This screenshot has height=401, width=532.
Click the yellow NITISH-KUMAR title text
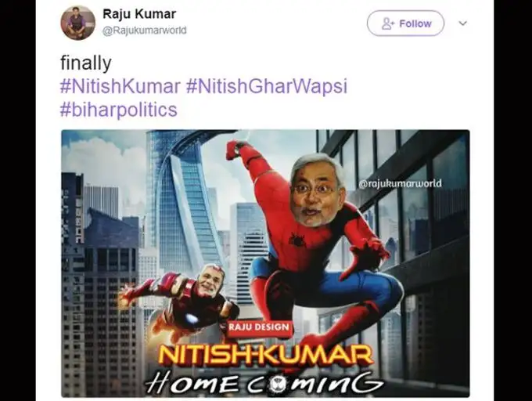266,355
